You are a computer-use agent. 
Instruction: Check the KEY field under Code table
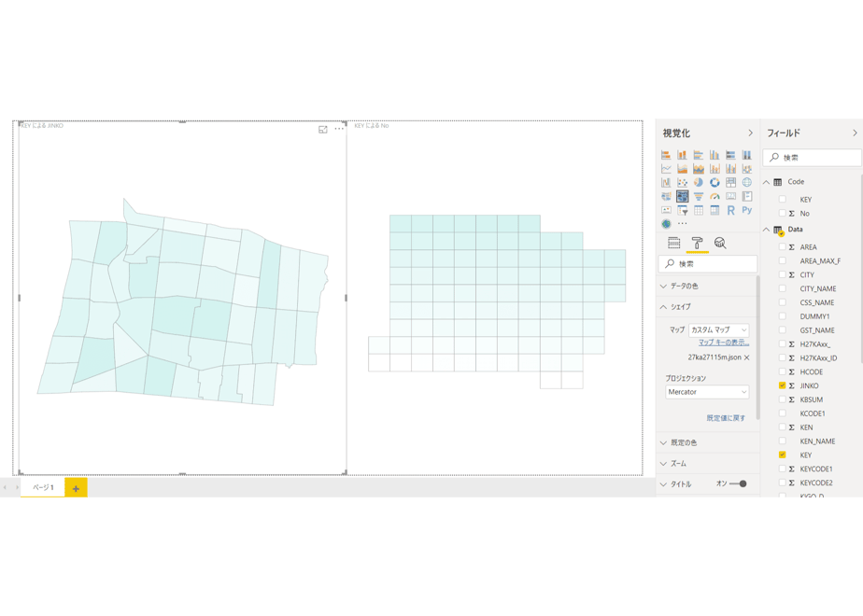coord(782,199)
